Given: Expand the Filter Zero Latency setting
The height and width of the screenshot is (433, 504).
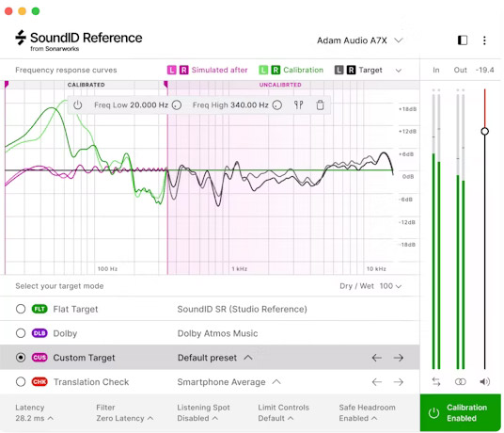Looking at the screenshot, I should click(125, 412).
